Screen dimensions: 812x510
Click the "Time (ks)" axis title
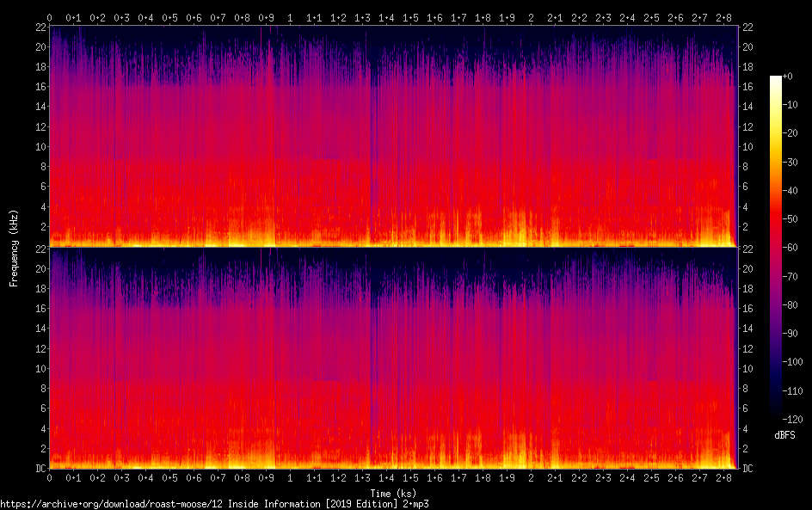coord(393,492)
